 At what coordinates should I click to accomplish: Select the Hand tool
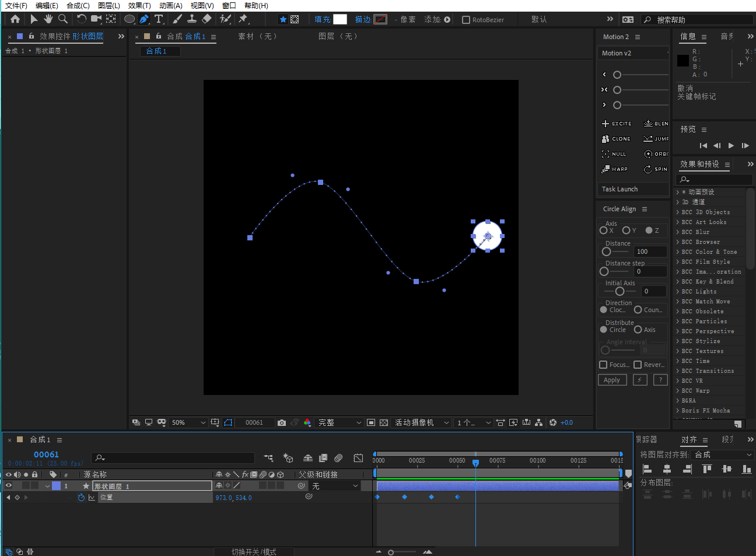click(48, 19)
